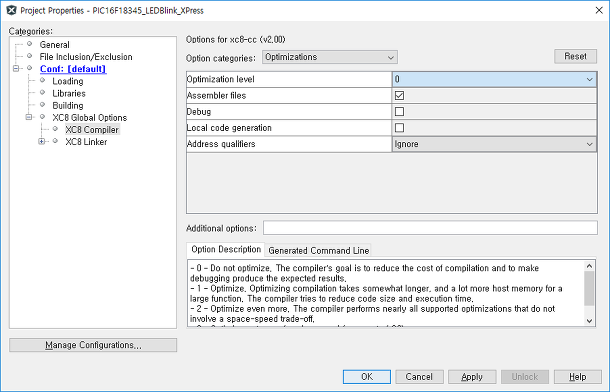Click the MPLAB X title bar icon
Image resolution: width=610 pixels, height=392 pixels.
click(x=11, y=10)
